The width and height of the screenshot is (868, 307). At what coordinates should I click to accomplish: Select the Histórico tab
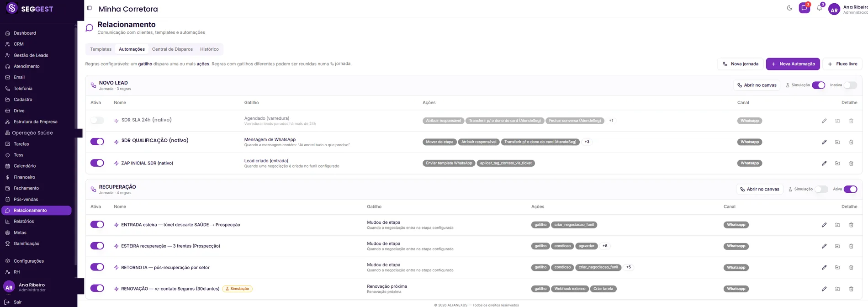point(209,49)
